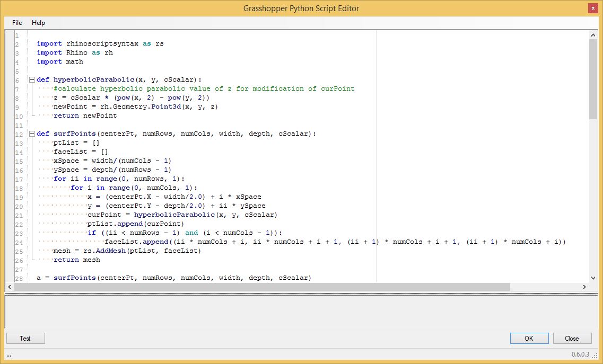This screenshot has height=364, width=603.
Task: Click the horizontal scrollbar right arrow
Action: pyautogui.click(x=584, y=287)
